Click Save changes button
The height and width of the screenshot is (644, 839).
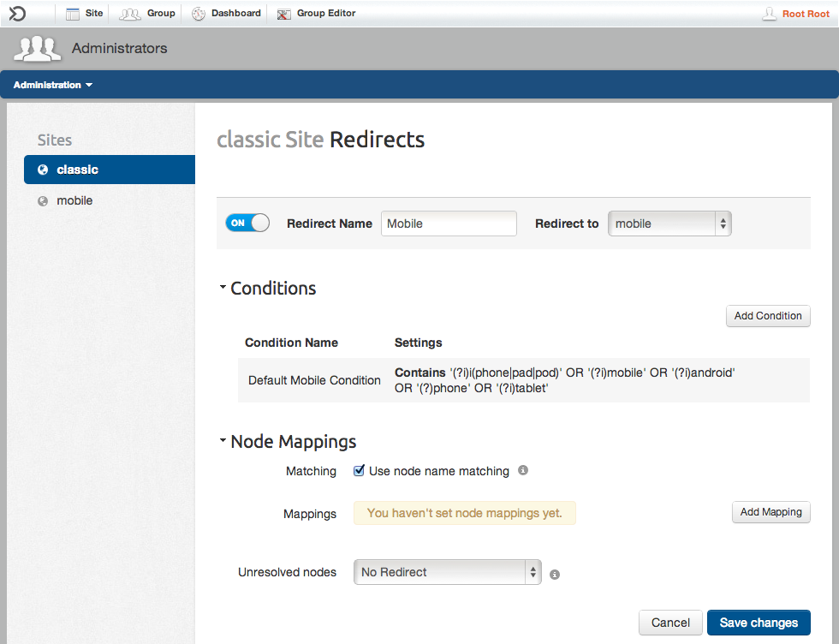coord(758,623)
